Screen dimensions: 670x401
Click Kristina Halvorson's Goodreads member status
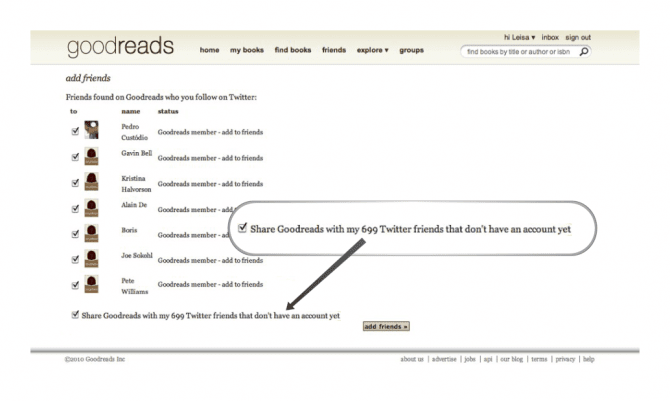coord(210,184)
